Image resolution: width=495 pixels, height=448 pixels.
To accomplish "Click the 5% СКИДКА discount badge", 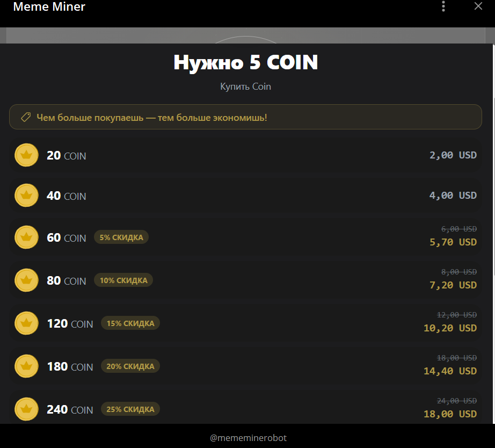I will click(121, 237).
